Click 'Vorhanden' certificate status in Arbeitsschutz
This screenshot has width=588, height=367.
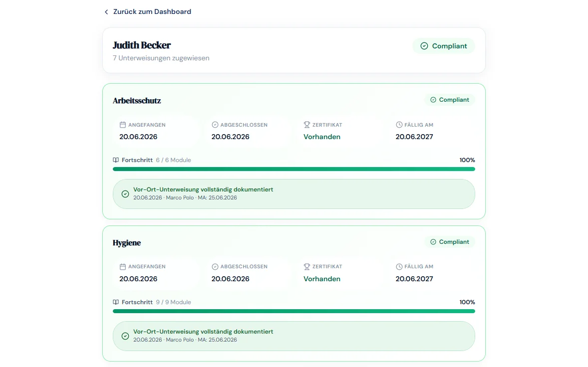tap(322, 137)
